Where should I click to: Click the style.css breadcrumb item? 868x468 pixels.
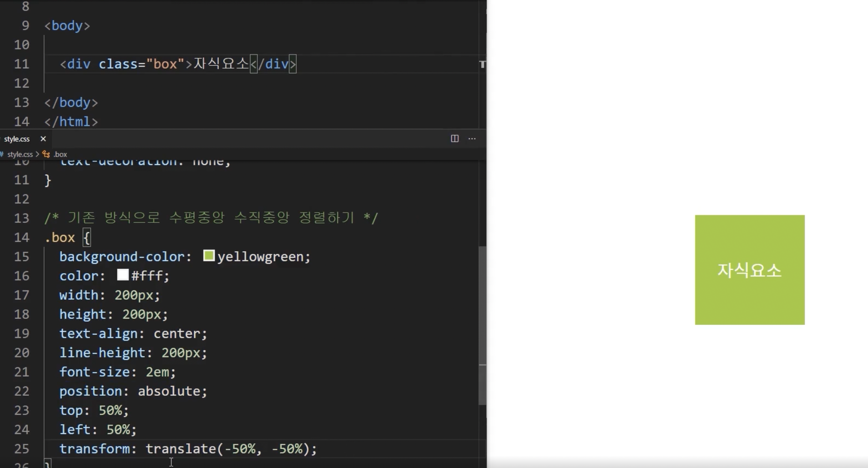pos(20,154)
